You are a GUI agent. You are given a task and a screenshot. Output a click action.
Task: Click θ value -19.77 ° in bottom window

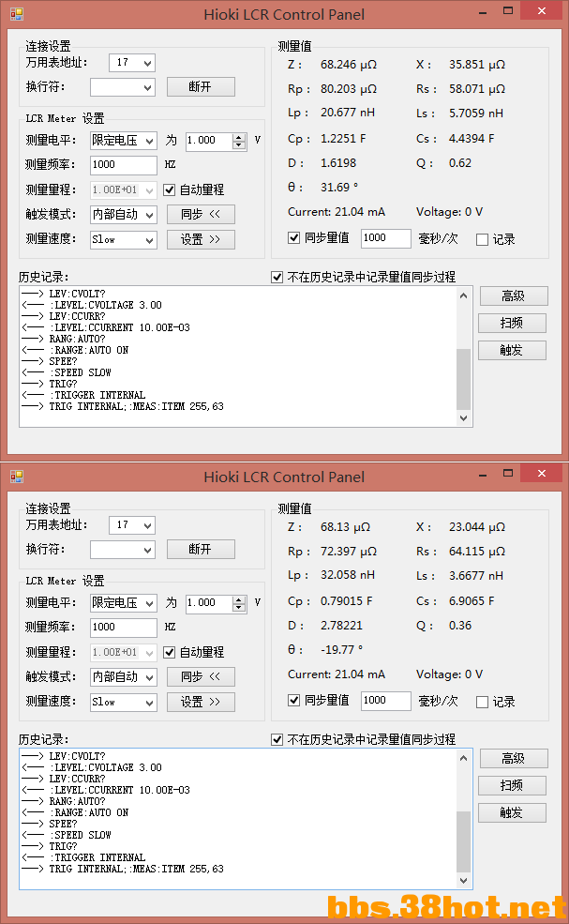tap(341, 649)
